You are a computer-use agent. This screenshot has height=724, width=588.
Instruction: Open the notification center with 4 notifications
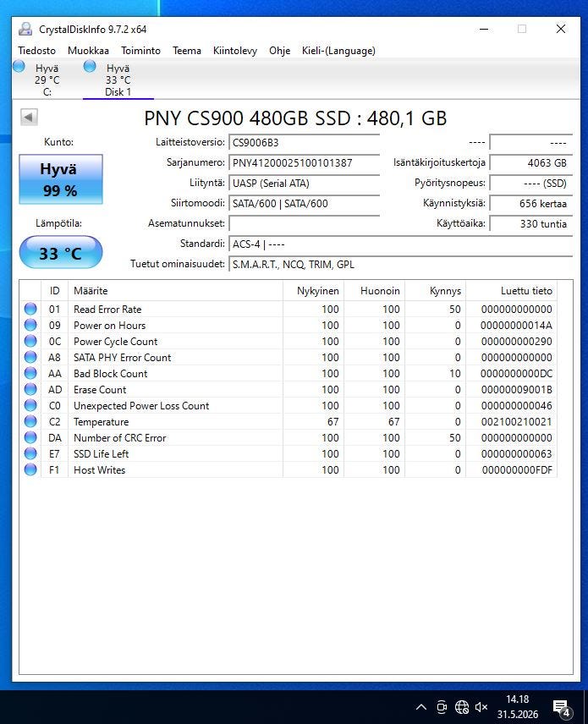[563, 708]
